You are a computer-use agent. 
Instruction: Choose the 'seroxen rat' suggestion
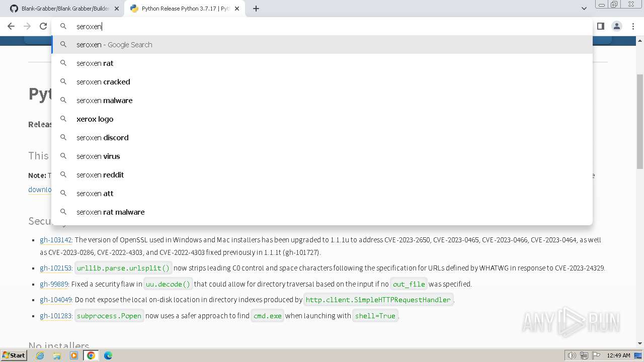click(322, 63)
